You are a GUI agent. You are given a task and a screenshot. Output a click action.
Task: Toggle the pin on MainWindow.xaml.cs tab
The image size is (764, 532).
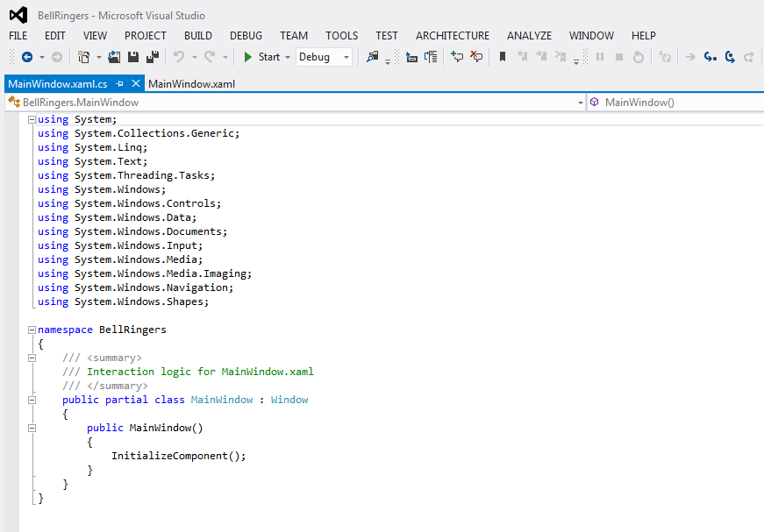click(x=119, y=84)
